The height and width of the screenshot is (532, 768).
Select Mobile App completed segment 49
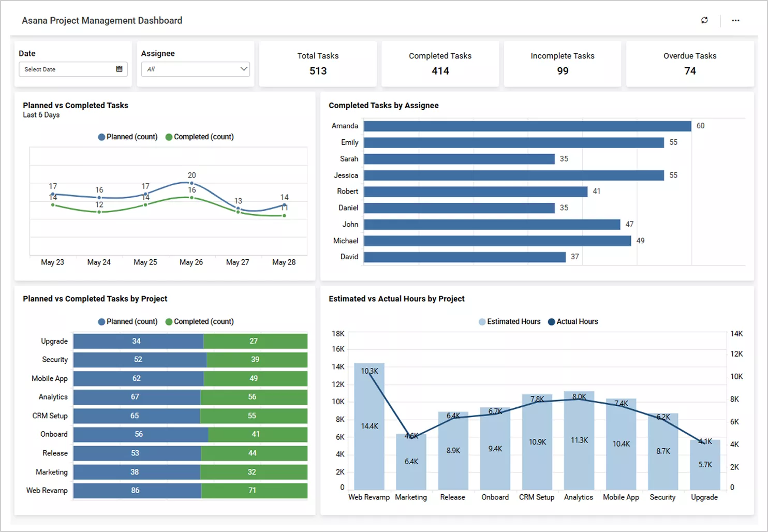(255, 378)
